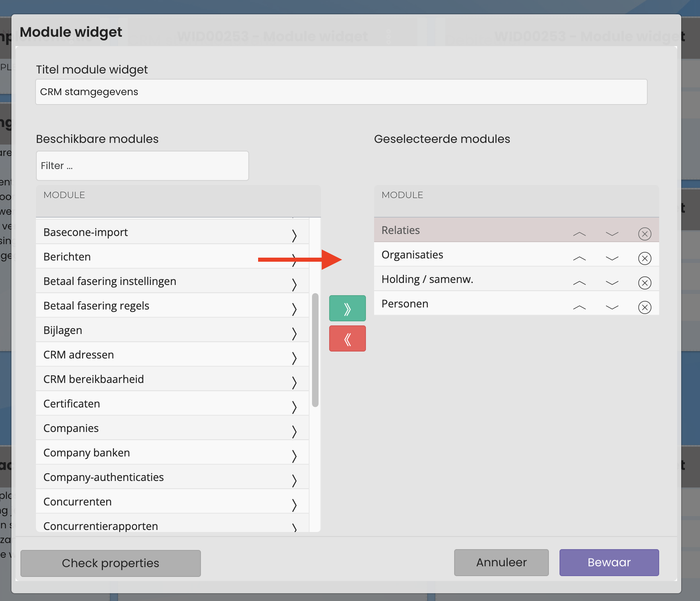Click the red remove-all modules arrow button
The width and height of the screenshot is (700, 601).
pos(347,338)
